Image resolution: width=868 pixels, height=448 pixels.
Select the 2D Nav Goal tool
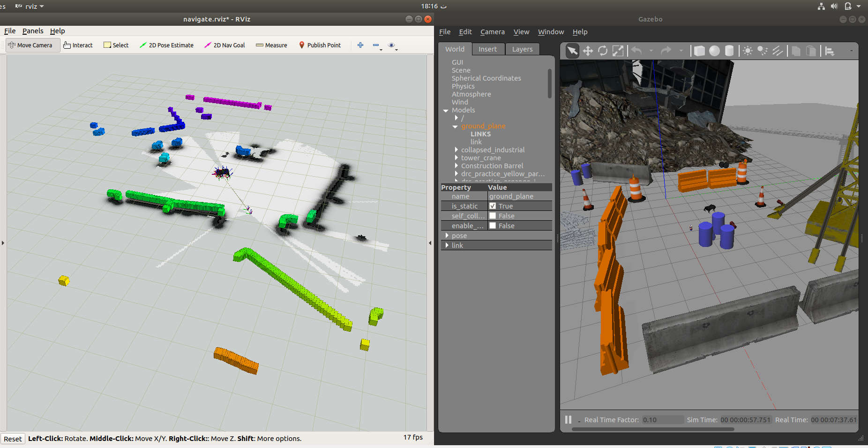[x=224, y=45]
